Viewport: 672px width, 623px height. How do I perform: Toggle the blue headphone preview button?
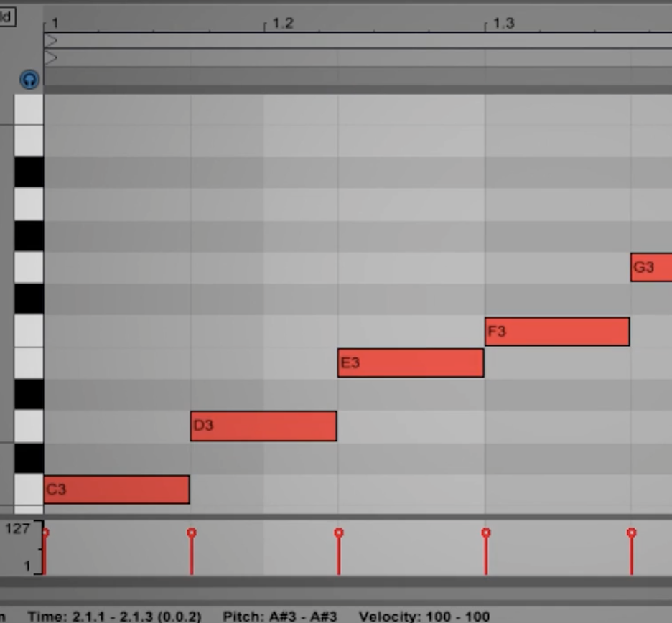(x=29, y=80)
